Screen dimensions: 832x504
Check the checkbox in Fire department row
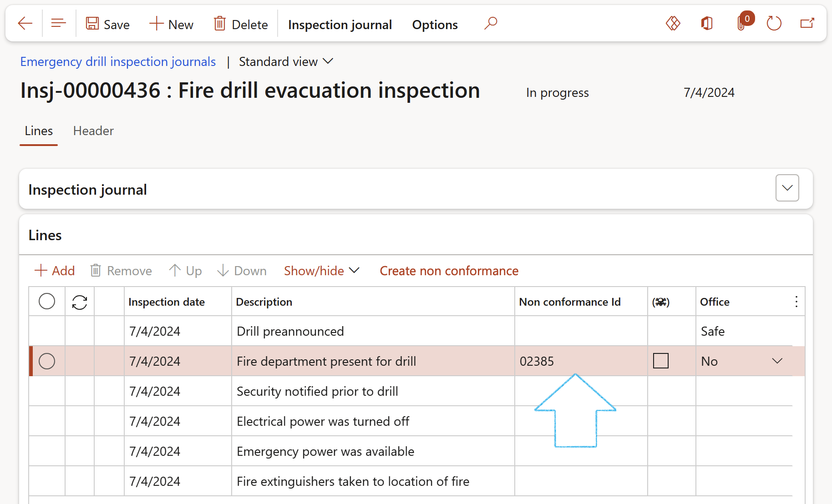coord(660,361)
